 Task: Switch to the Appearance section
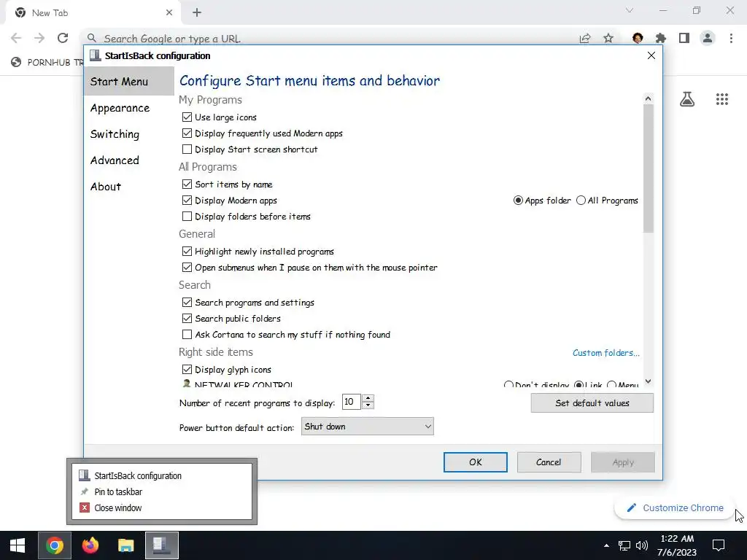point(120,108)
